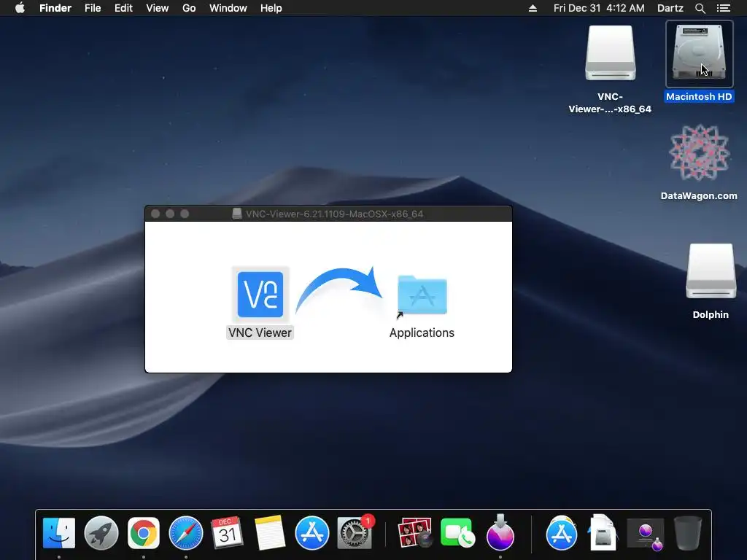Open the Edit menu
Viewport: 747px width, 560px height.
click(123, 8)
